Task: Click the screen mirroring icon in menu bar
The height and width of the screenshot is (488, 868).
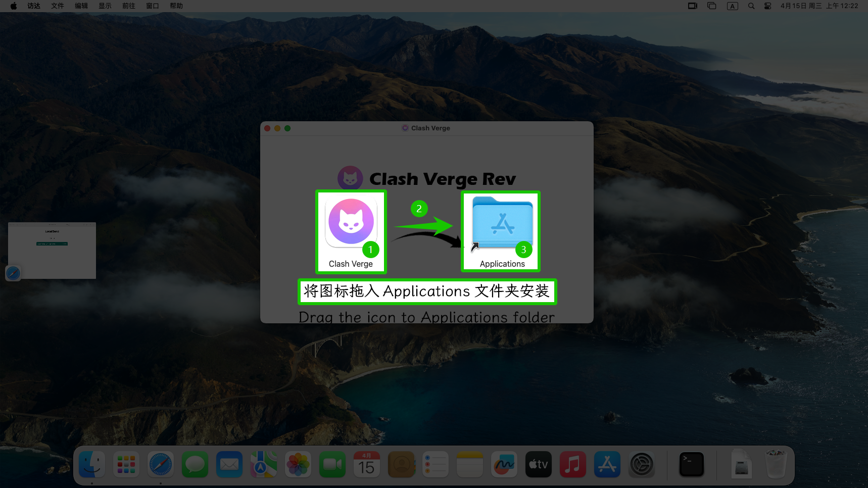Action: [693, 6]
